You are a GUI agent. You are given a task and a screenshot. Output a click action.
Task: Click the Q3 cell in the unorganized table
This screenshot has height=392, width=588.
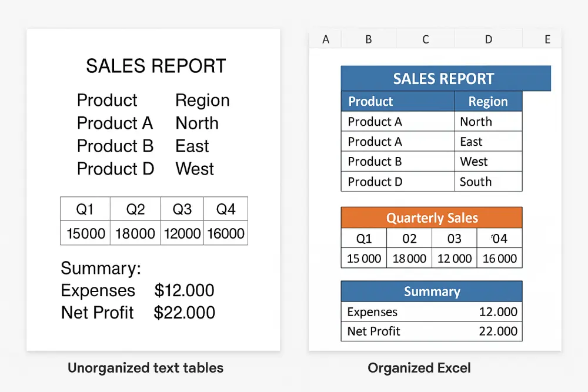(182, 208)
